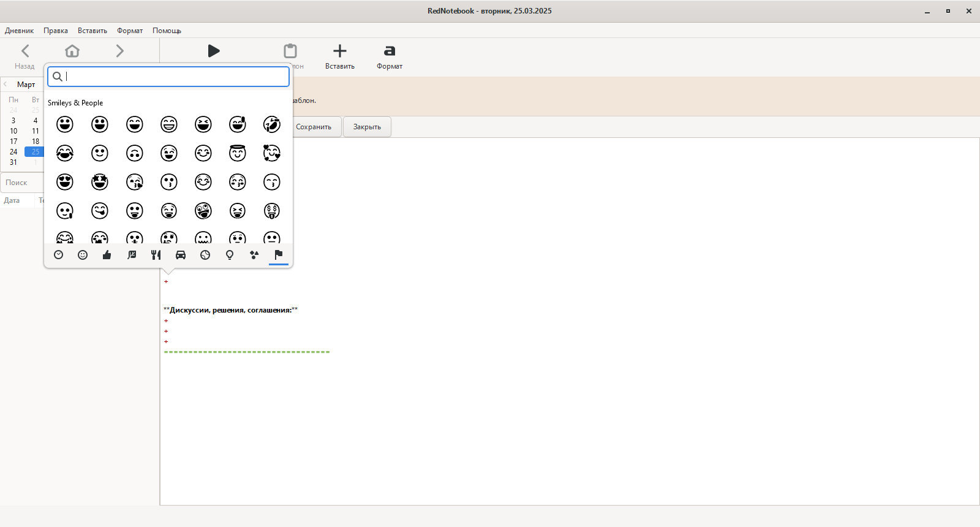Expand the Формат toolbar dropdown
Screen dimensions: 980x527
390,56
